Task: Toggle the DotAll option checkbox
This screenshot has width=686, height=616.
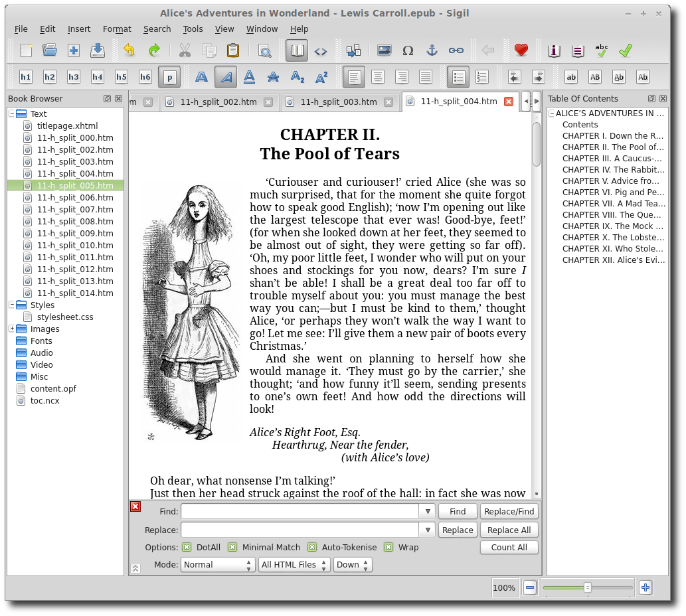Action: point(187,548)
